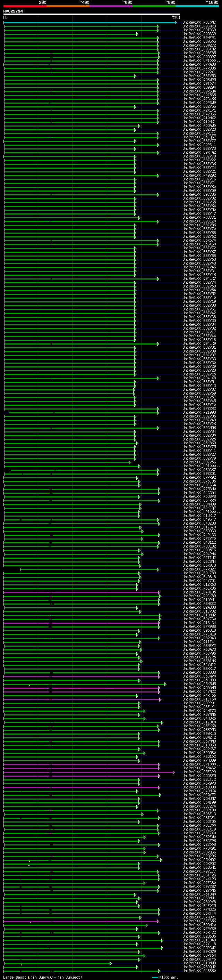The image size is (222, 980).
Task: Select the UniRef100_A4CGA4 label
Action: [199, 493]
